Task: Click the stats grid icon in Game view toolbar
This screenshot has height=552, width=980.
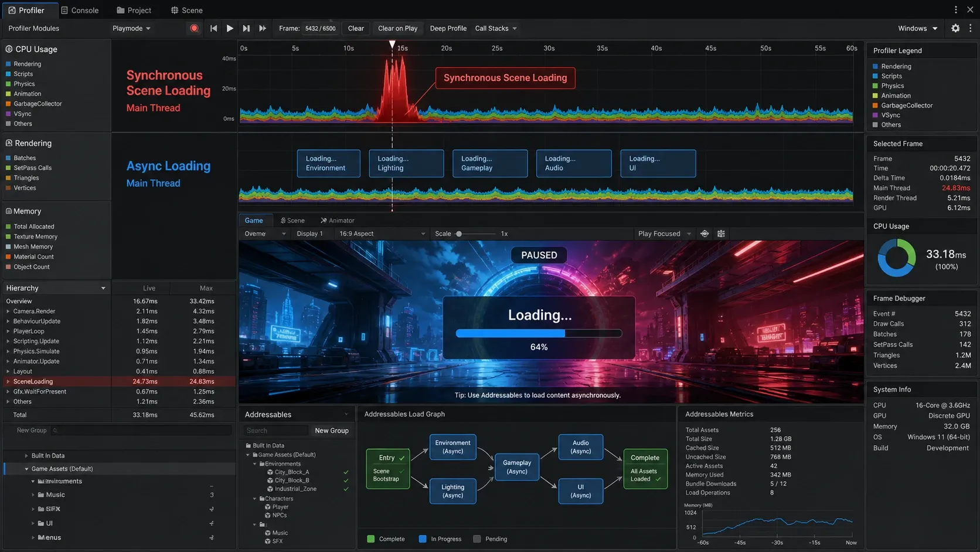Action: [x=721, y=233]
